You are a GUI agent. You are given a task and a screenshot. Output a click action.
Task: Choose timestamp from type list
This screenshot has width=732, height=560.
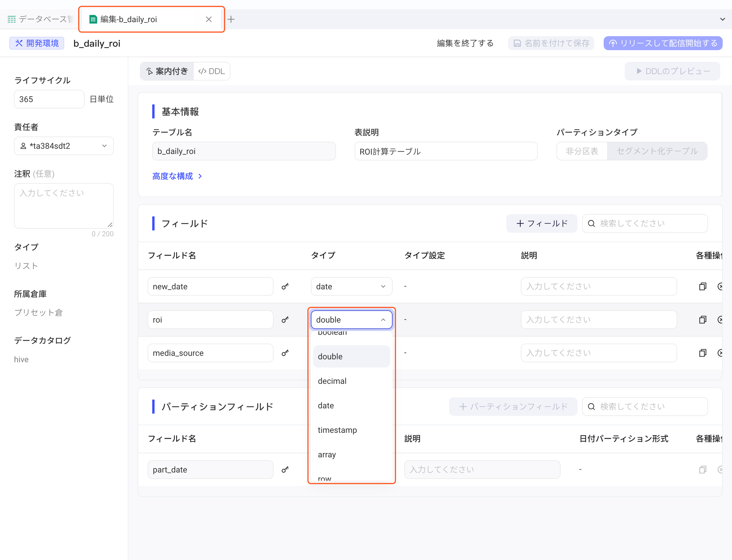pyautogui.click(x=351, y=430)
